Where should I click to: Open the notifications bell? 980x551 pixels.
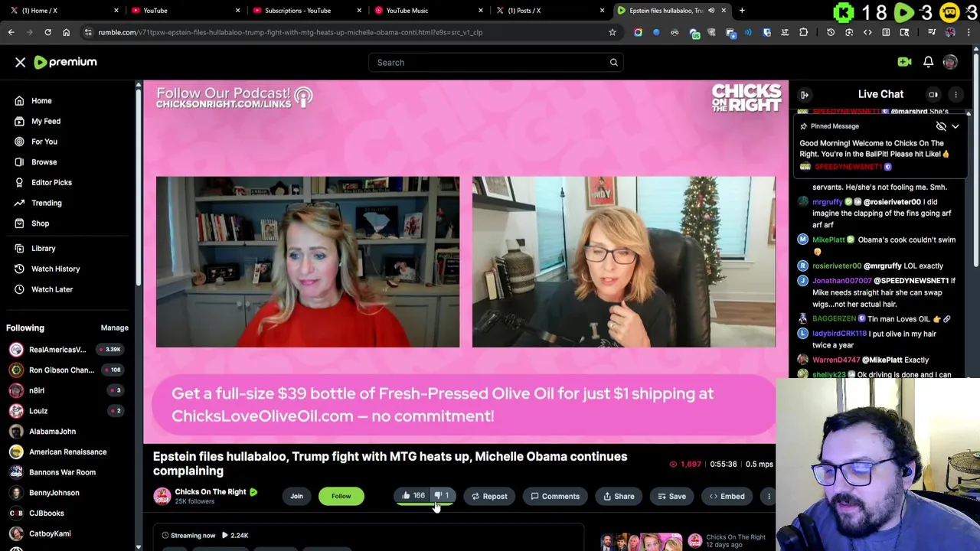tap(928, 62)
